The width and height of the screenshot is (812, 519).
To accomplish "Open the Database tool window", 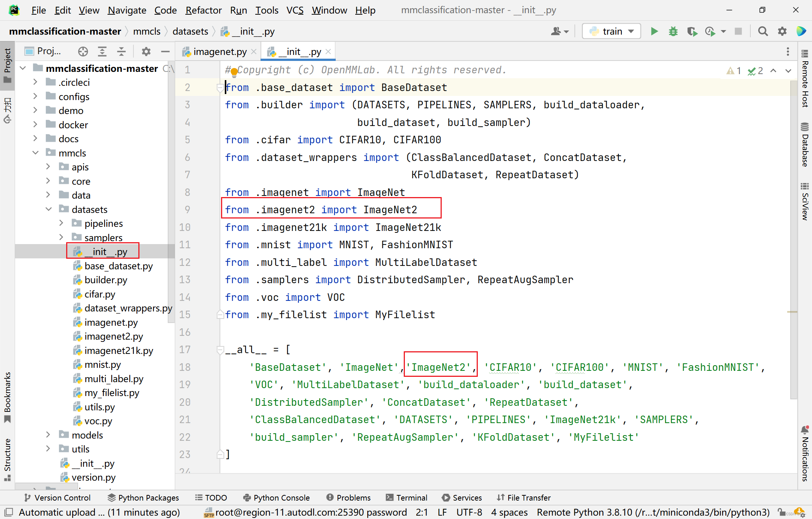I will [x=804, y=145].
